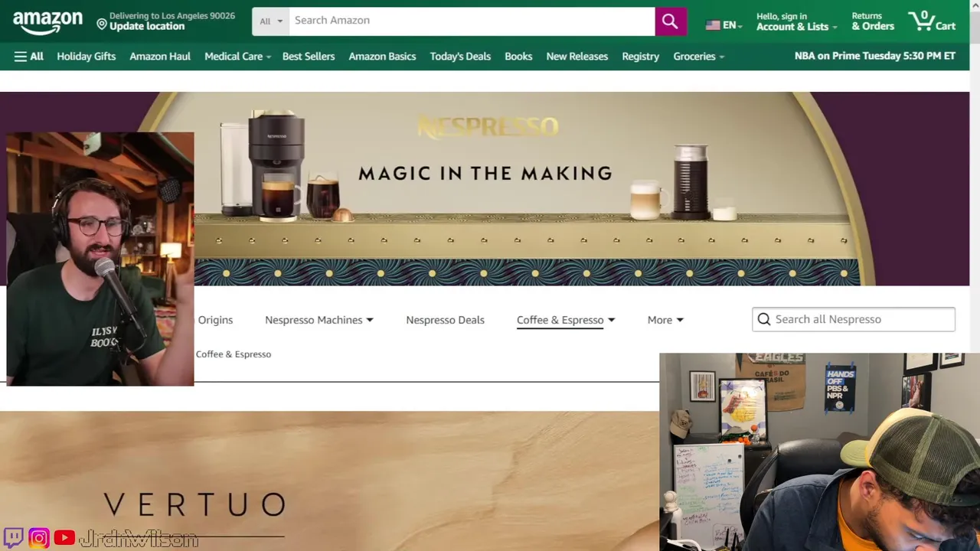980x551 pixels.
Task: Click Update location link
Action: [147, 26]
